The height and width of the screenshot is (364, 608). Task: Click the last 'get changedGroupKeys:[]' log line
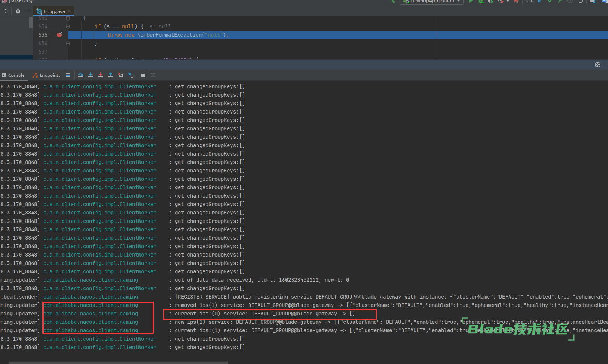point(210,347)
